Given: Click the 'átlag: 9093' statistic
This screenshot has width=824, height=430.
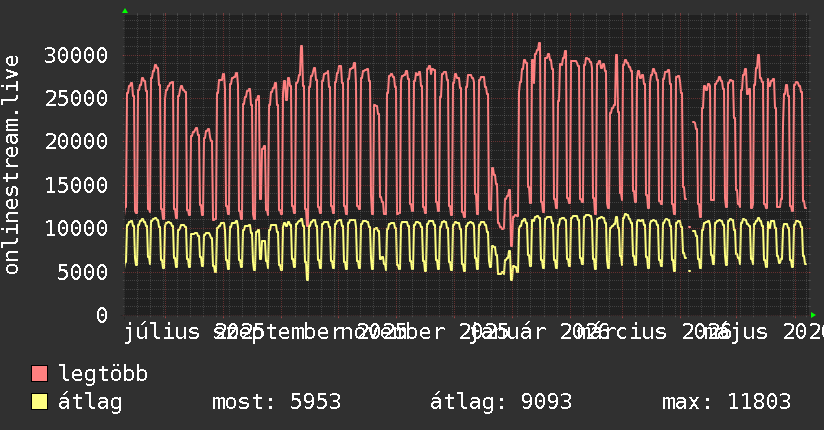Looking at the screenshot, I should pos(501,402).
